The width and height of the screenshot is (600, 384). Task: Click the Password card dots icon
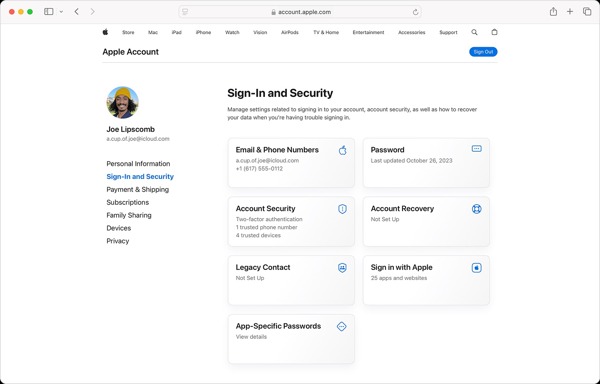(x=476, y=149)
